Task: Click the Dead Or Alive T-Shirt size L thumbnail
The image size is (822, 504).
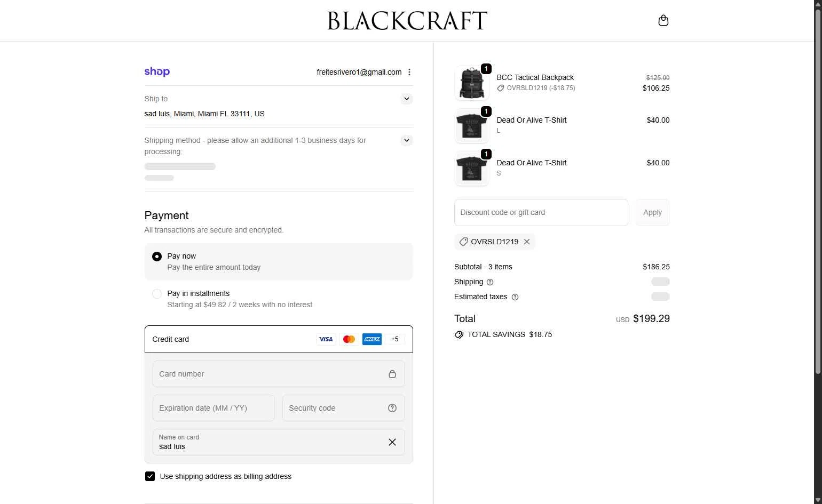Action: (472, 126)
